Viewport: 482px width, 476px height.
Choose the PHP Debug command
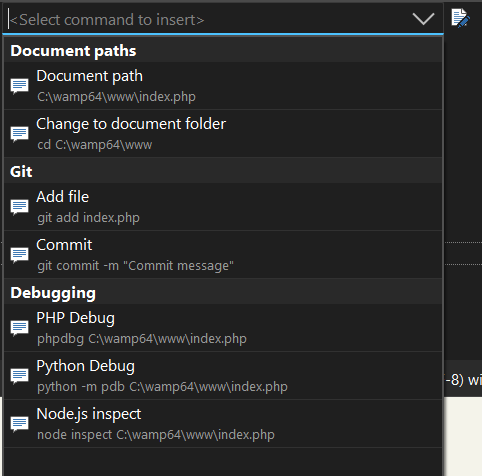point(223,328)
